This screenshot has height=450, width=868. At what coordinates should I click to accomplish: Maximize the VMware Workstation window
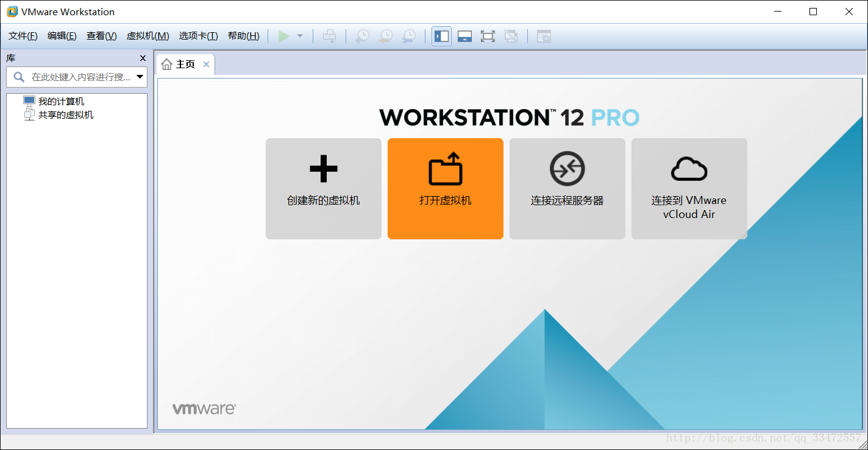[x=813, y=12]
